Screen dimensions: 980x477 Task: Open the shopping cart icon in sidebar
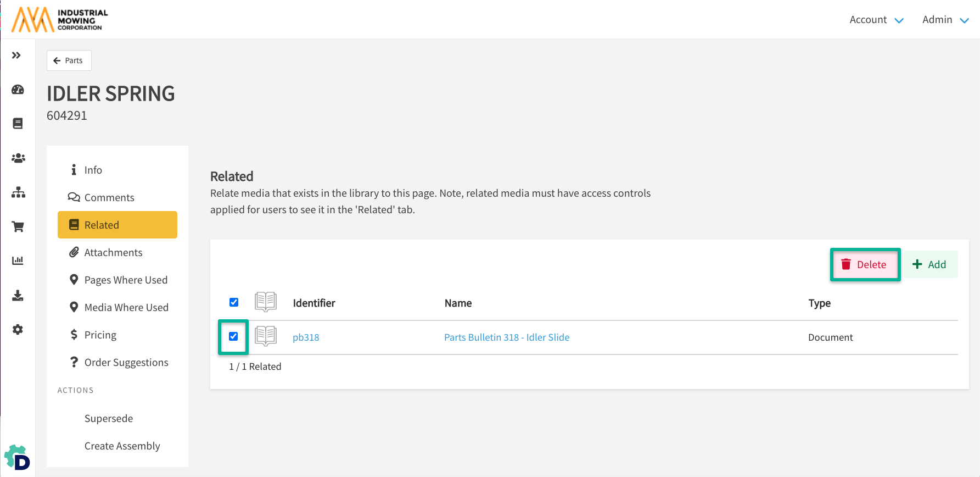point(18,226)
